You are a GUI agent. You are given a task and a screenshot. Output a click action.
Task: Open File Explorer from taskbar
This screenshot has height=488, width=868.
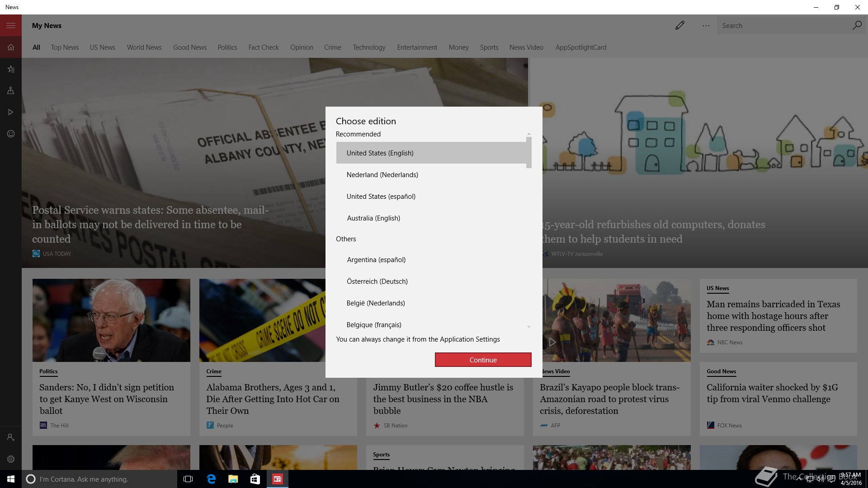(x=233, y=479)
